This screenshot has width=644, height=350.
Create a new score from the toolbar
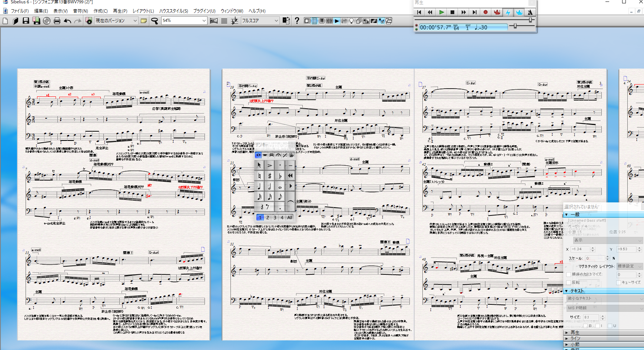(5, 21)
